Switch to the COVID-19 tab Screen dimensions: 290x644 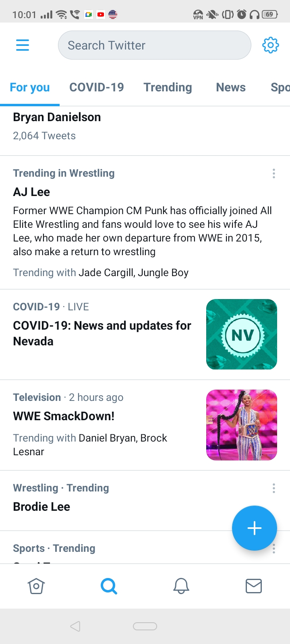click(97, 87)
